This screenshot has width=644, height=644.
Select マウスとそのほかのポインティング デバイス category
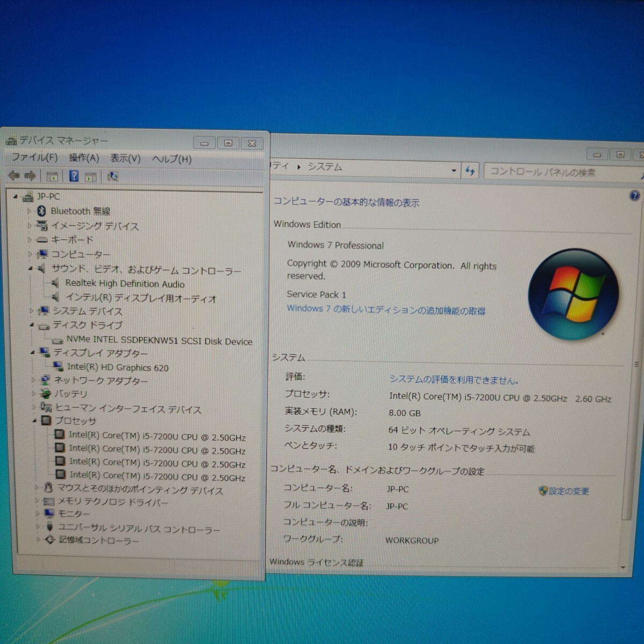140,489
